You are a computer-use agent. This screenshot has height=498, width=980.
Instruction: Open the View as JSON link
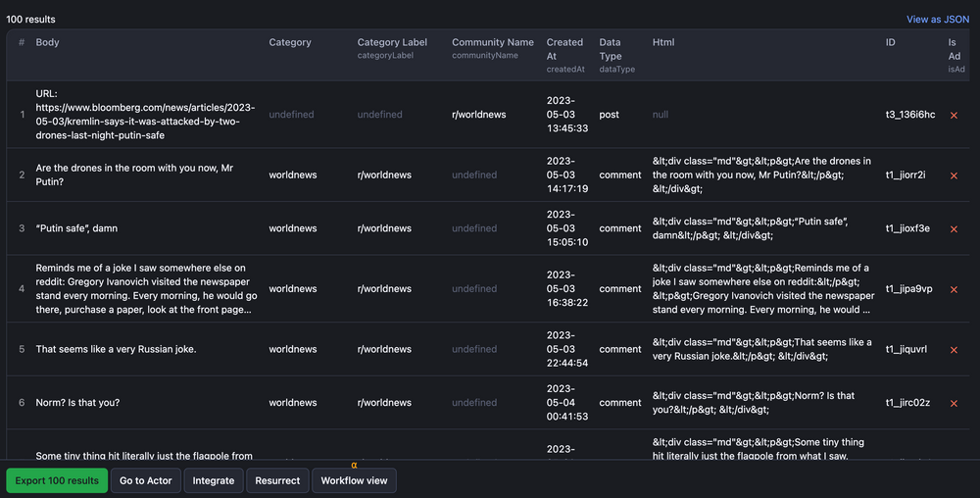tap(937, 19)
